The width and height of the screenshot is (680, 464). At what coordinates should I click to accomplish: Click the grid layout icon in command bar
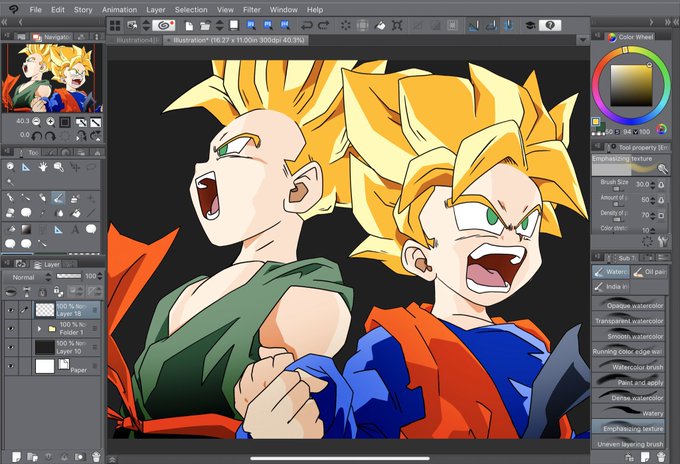pyautogui.click(x=115, y=26)
